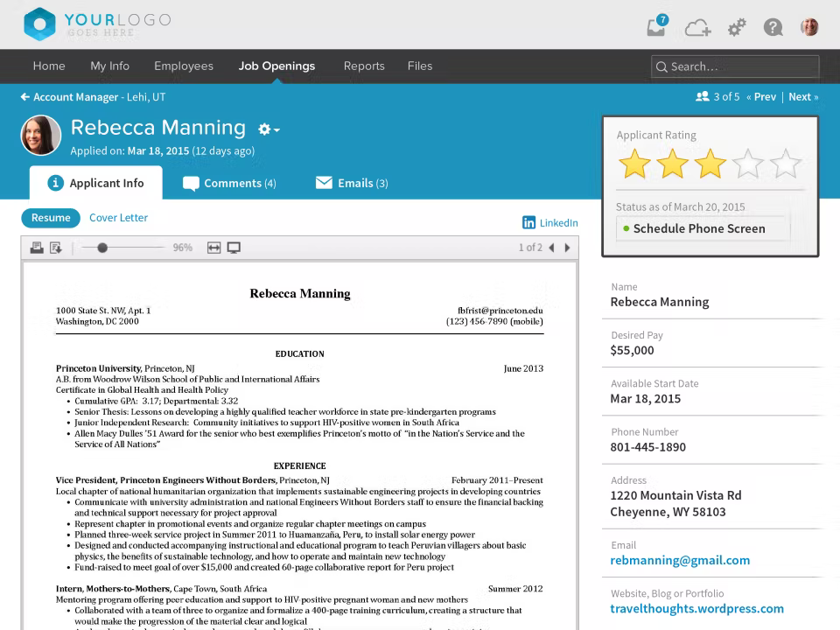Download the resume file

coord(55,248)
